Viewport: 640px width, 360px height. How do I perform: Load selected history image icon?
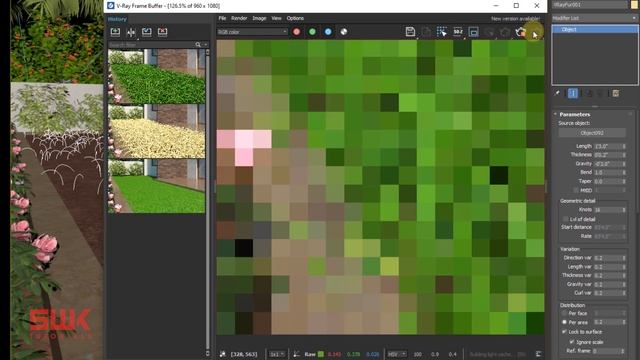coord(147,32)
